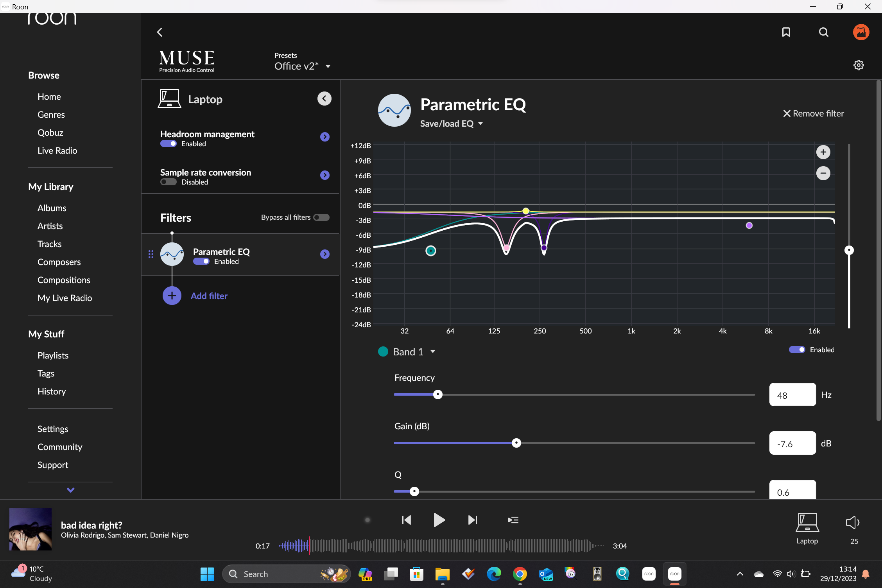The image size is (882, 588).
Task: Click the search magnifier icon
Action: pyautogui.click(x=823, y=32)
